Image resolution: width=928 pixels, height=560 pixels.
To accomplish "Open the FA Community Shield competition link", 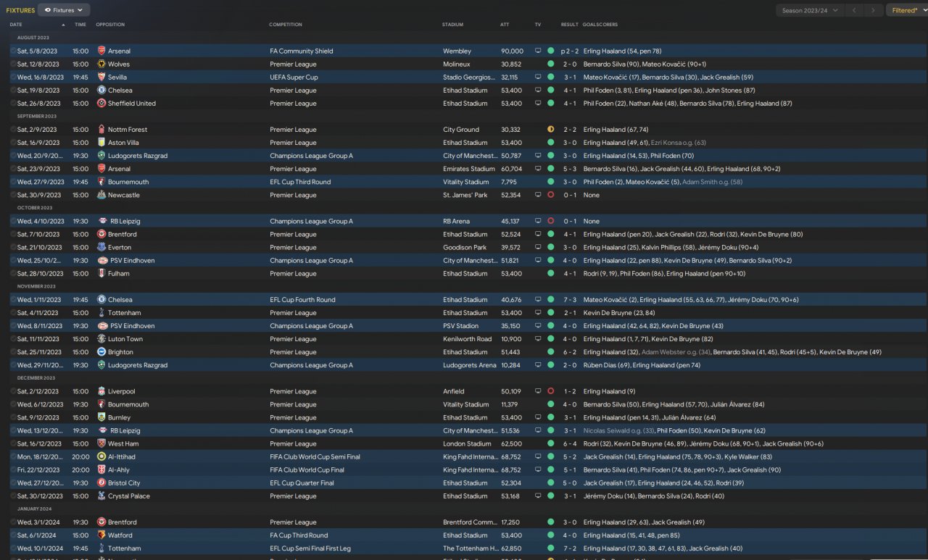I will click(x=302, y=51).
